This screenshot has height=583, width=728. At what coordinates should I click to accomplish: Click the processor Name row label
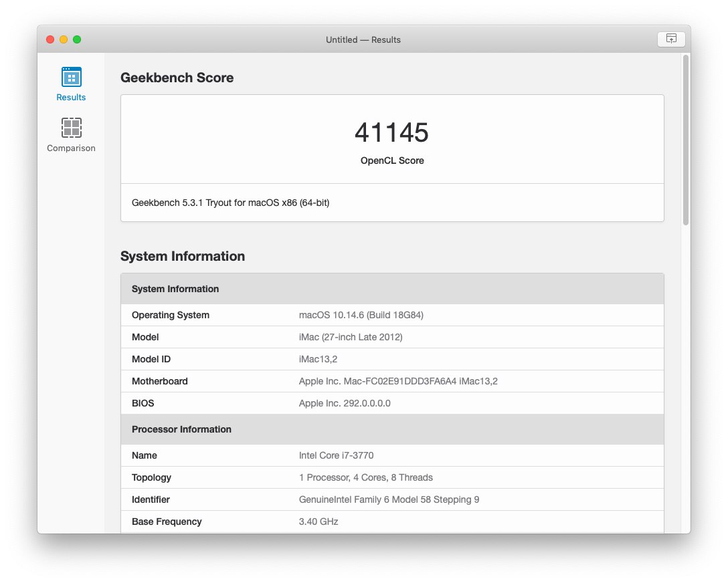(x=145, y=455)
